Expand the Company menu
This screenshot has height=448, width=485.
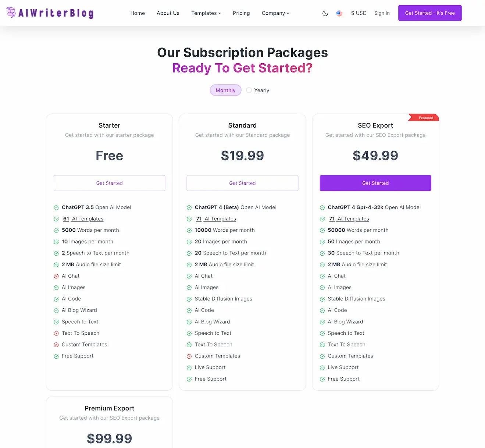click(275, 13)
